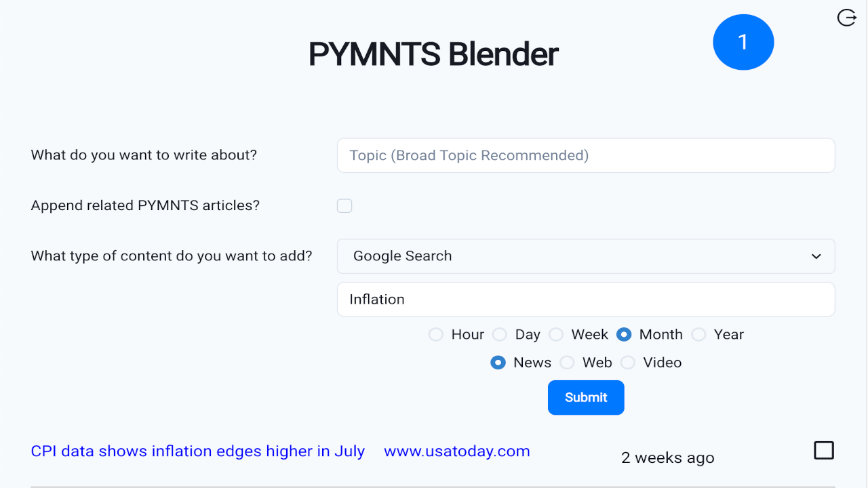The height and width of the screenshot is (488, 868).
Task: Visit the www.usatoday.com source link
Action: coord(456,451)
